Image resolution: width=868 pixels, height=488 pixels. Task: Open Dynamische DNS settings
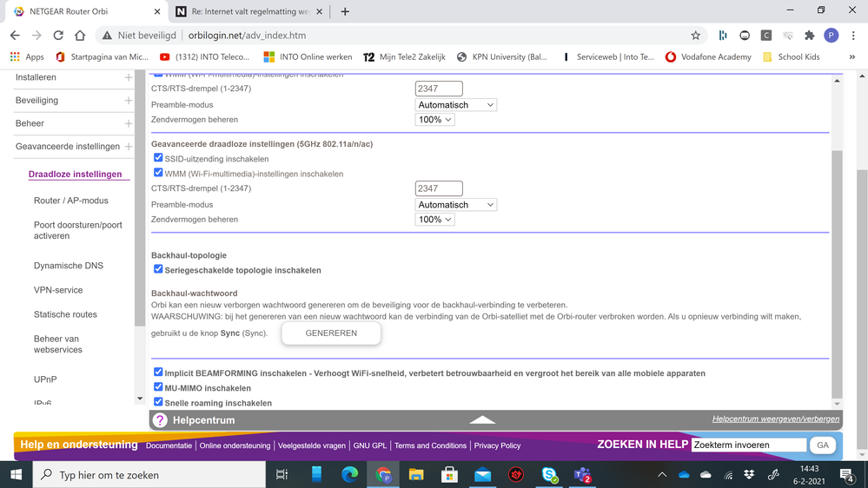tap(69, 266)
